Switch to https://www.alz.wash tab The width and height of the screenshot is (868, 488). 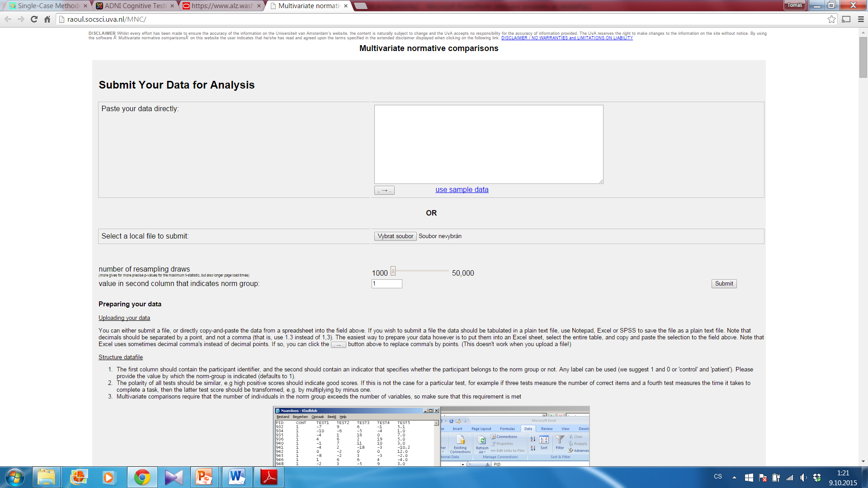pos(221,6)
